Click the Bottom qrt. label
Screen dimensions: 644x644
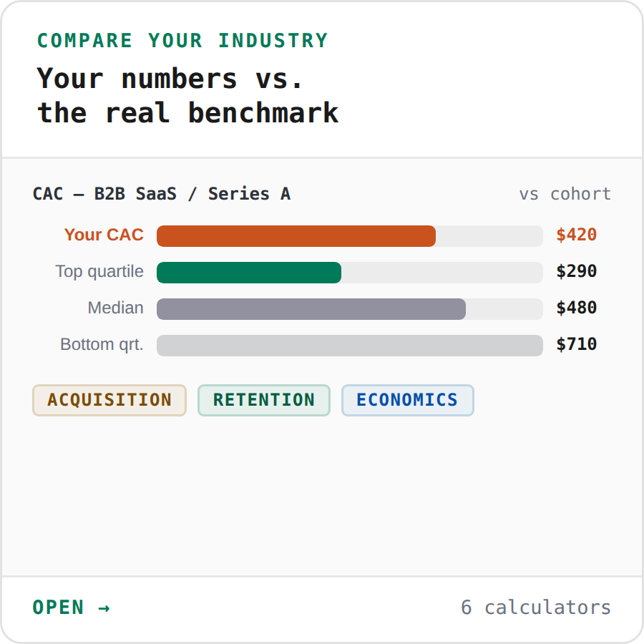click(102, 344)
